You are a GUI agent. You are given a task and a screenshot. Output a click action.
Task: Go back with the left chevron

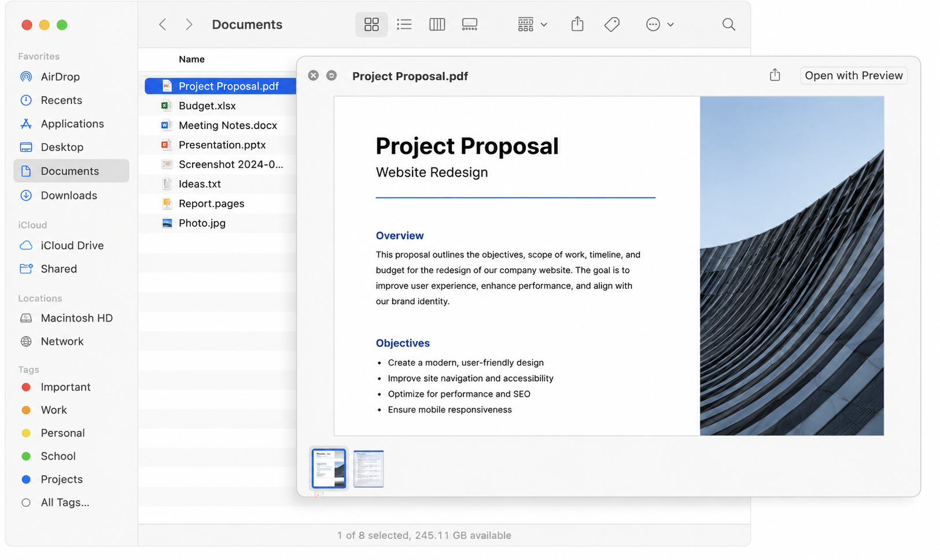(163, 24)
